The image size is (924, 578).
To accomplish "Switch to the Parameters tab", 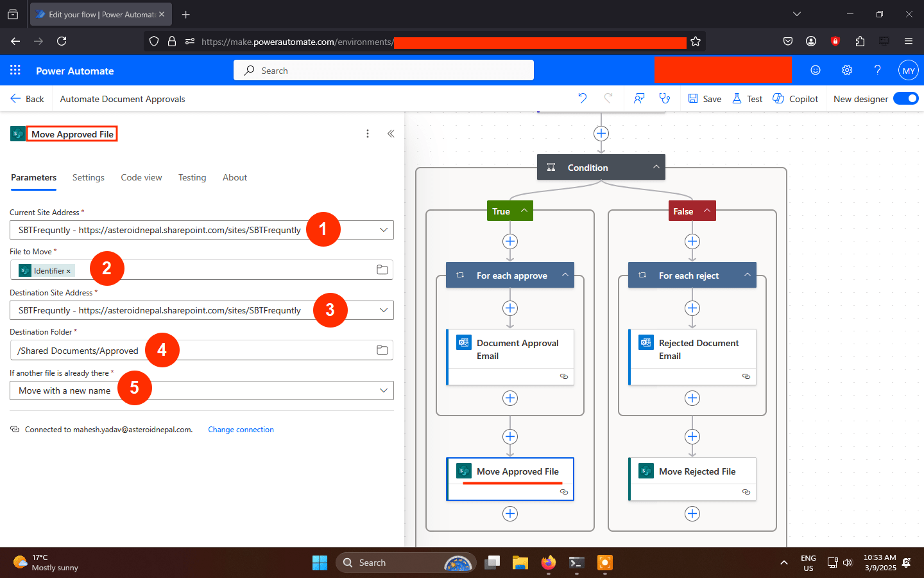I will coord(33,177).
